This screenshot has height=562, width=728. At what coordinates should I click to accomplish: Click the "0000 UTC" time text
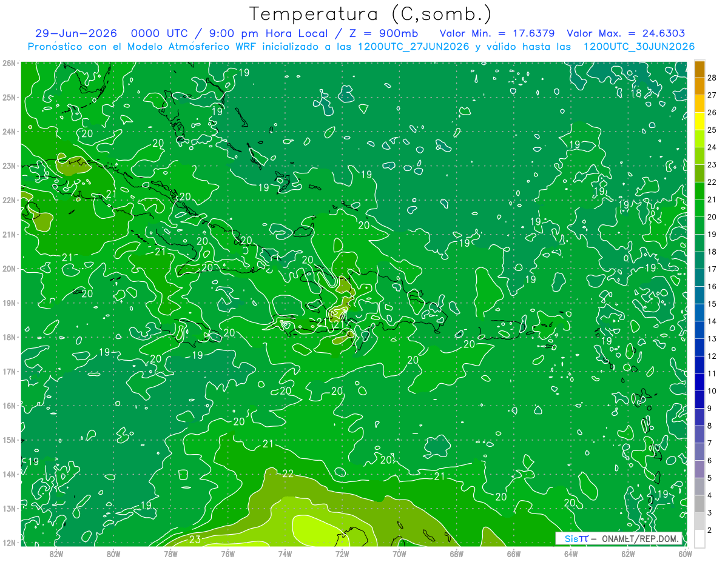[x=159, y=34]
